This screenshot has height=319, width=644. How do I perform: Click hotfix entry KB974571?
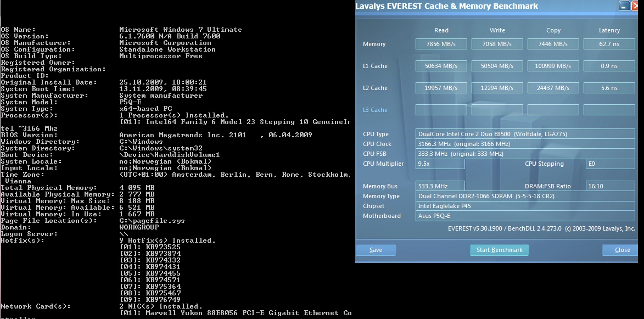(150, 279)
